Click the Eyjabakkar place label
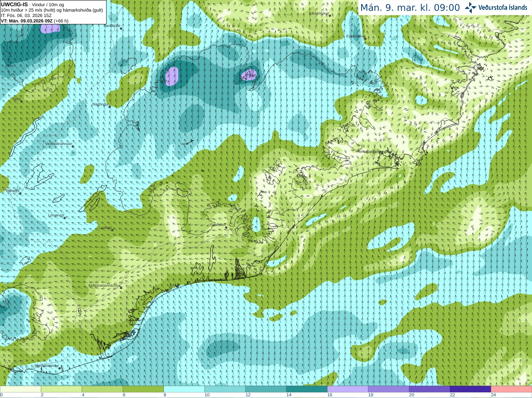Viewport: 532px width, 398px height. tap(355, 36)
